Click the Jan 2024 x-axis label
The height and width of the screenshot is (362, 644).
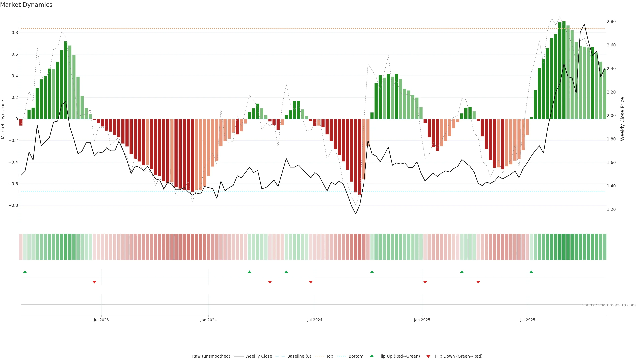208,320
